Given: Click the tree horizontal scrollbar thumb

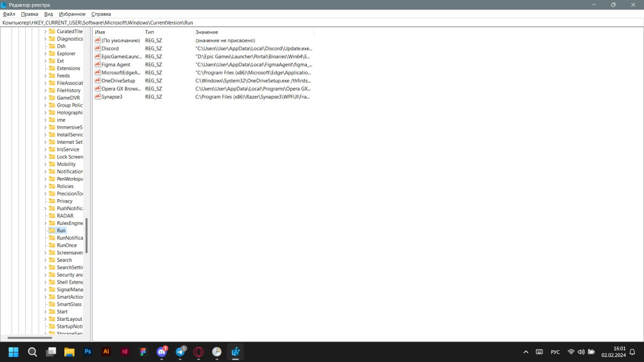Looking at the screenshot, I should 30,338.
